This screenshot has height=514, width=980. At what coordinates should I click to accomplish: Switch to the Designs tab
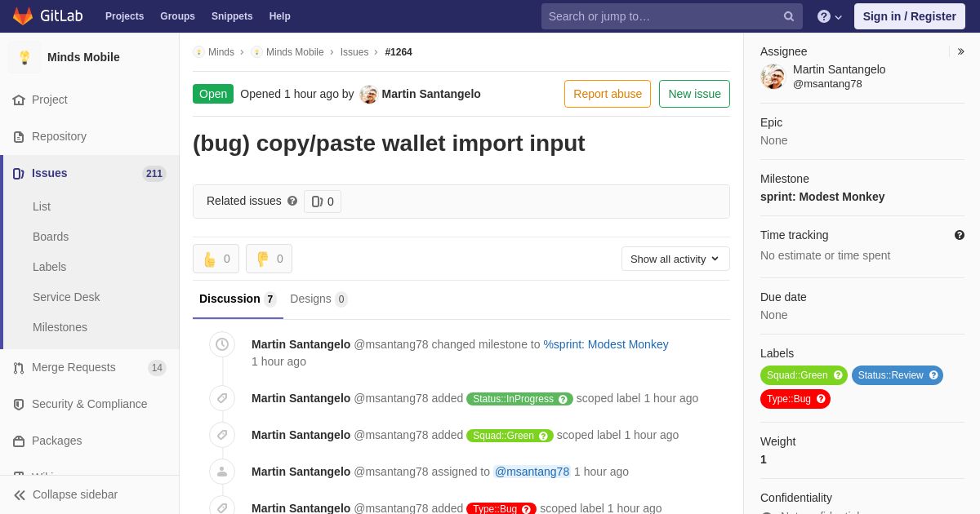[x=318, y=299]
